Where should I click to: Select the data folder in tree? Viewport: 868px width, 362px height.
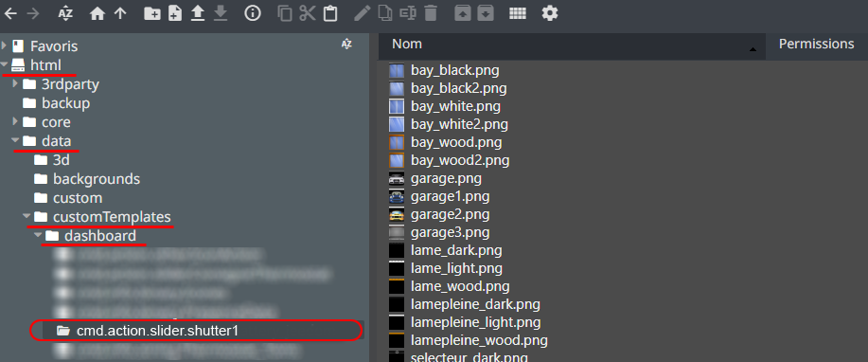pos(56,141)
